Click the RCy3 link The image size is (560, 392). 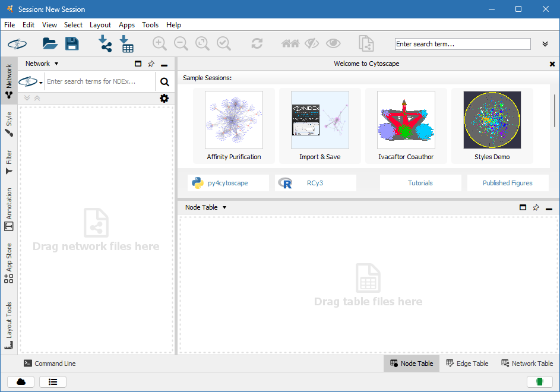click(x=315, y=183)
